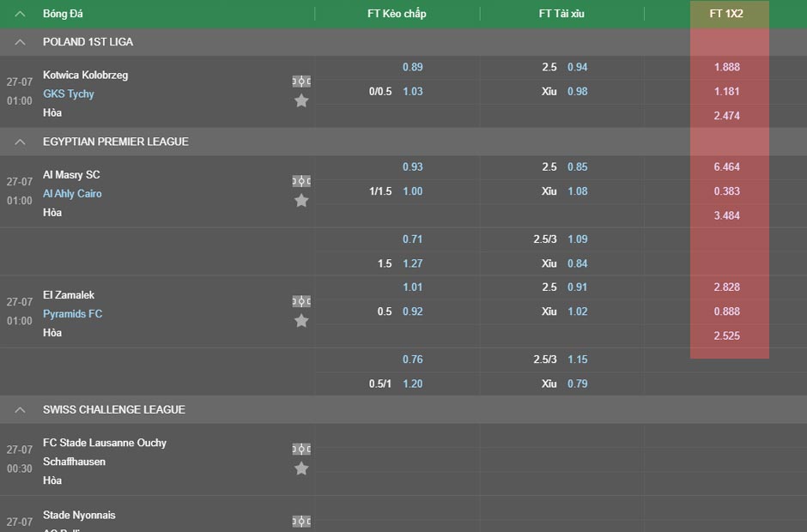Open the Al Ahly Cairo team link
The image size is (807, 532).
coord(72,193)
